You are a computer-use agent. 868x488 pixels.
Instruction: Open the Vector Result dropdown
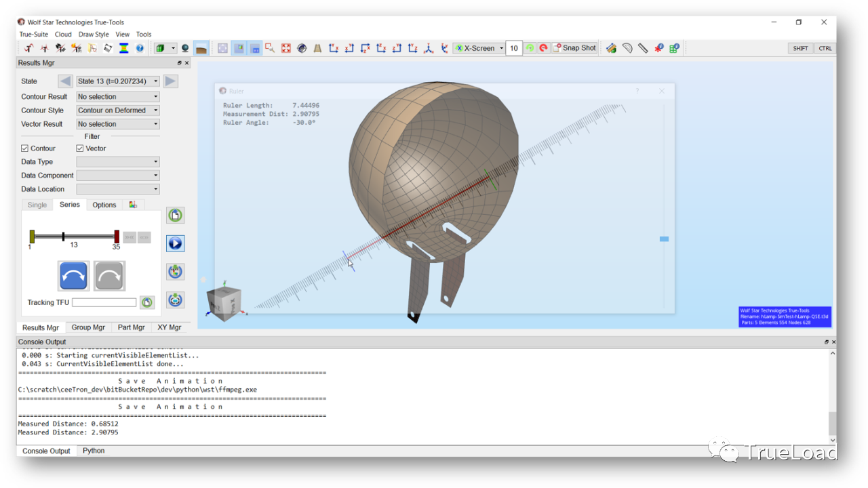tap(118, 124)
